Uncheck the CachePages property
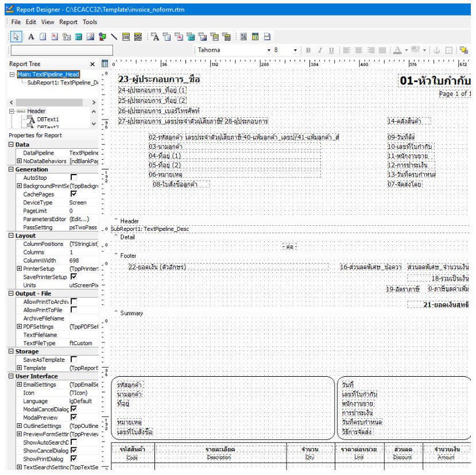 (73, 194)
